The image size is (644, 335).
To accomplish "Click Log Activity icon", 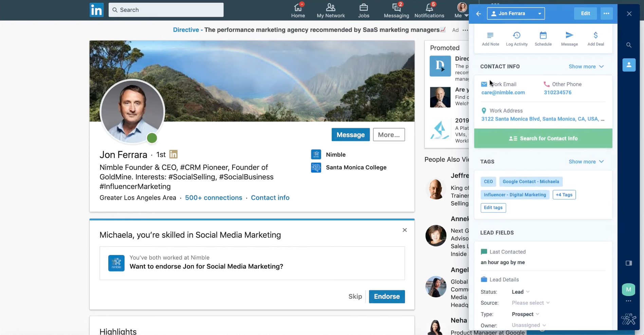I will 517,39.
